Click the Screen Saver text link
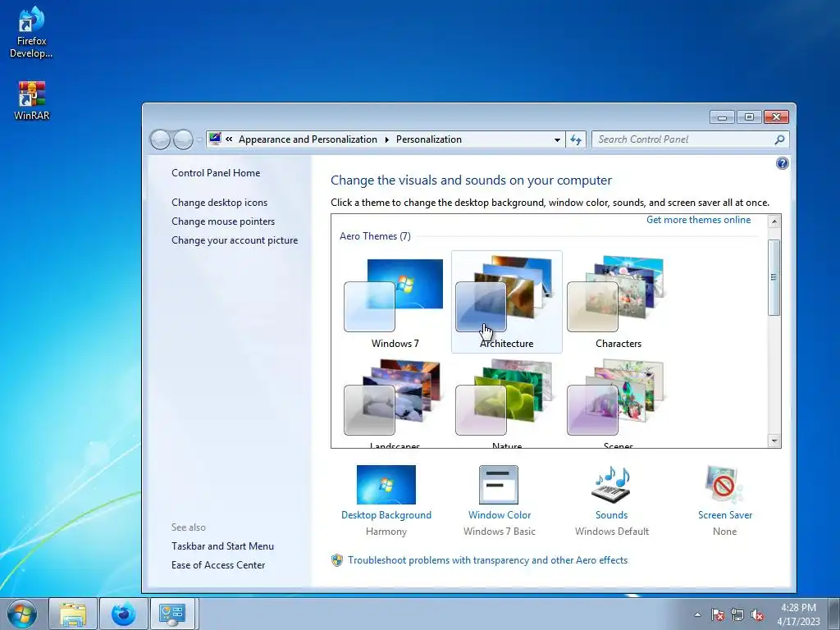Image resolution: width=840 pixels, height=630 pixels. pos(725,515)
